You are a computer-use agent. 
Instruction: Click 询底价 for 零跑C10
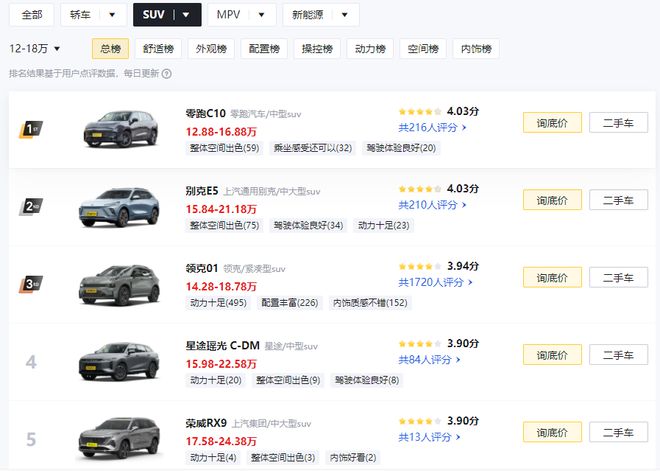point(552,123)
